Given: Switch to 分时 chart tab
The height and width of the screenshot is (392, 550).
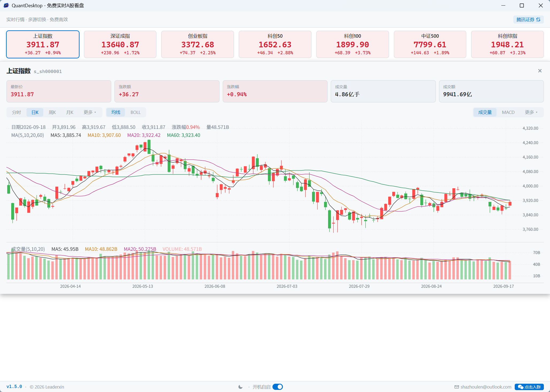Looking at the screenshot, I should click(17, 112).
